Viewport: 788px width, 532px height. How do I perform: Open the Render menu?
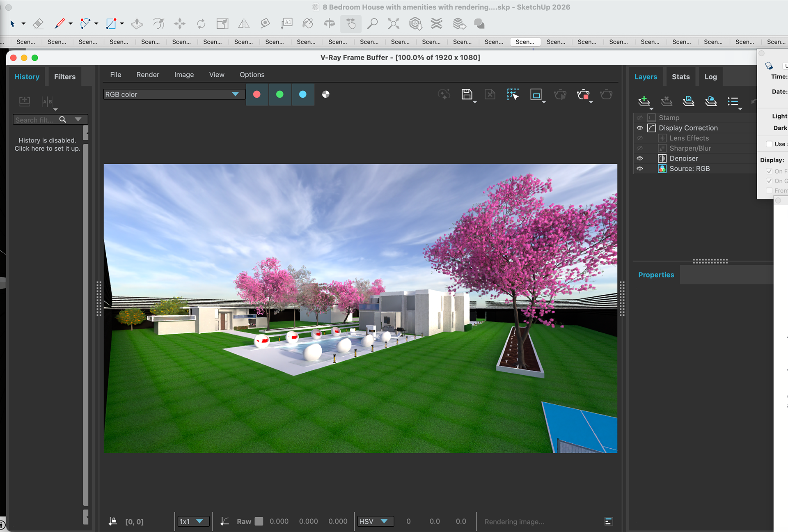(x=147, y=75)
